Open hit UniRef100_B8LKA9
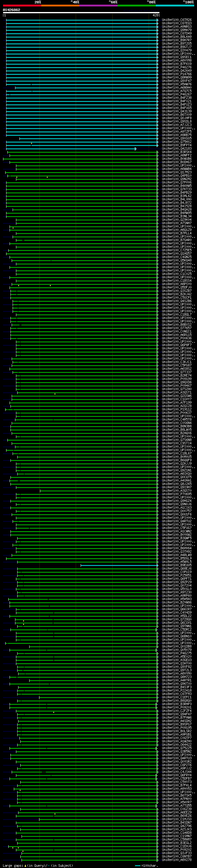 pyautogui.click(x=177, y=37)
